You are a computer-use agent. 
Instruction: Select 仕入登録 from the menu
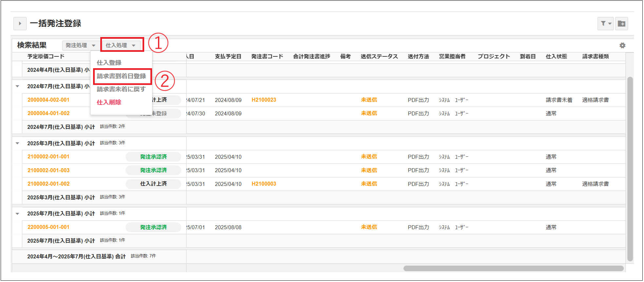point(109,63)
